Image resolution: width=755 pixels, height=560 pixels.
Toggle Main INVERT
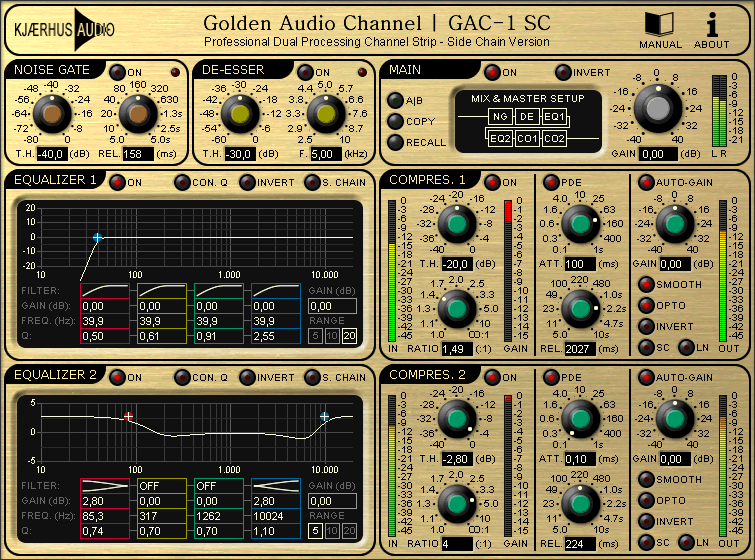(563, 72)
